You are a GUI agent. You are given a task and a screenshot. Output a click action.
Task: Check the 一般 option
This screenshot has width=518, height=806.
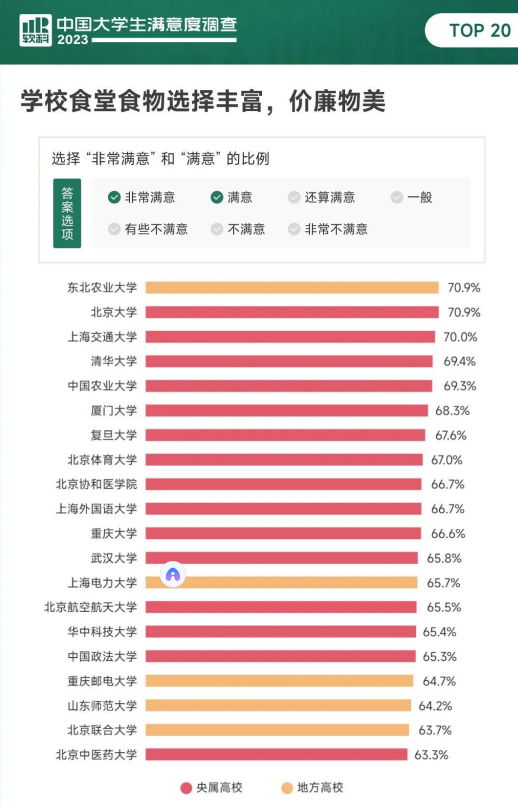click(x=397, y=197)
